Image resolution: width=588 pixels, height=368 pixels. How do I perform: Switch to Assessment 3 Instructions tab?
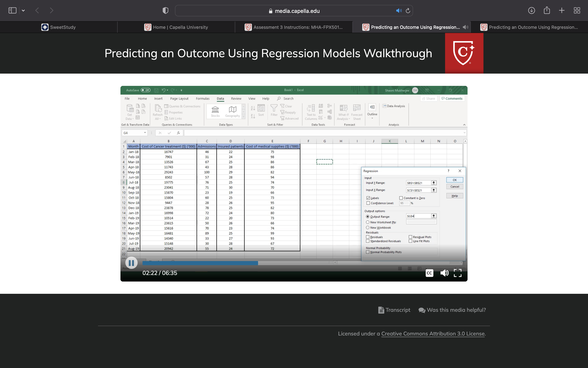pos(294,27)
